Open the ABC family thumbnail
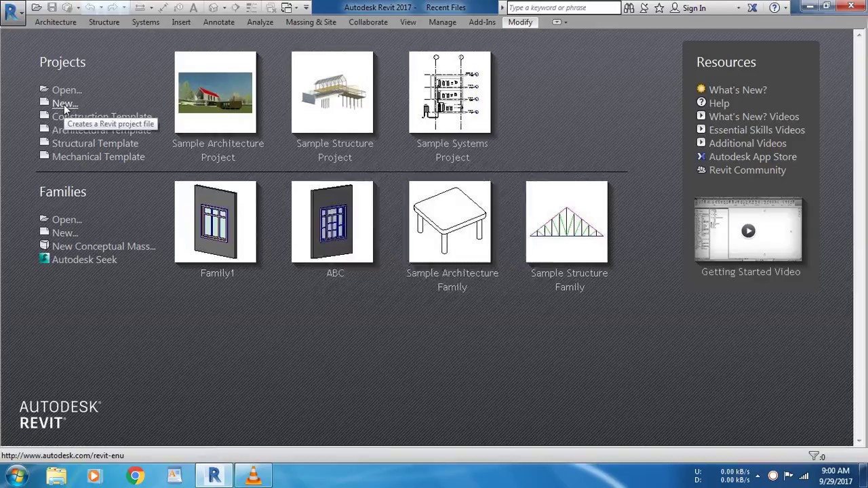 pos(332,222)
